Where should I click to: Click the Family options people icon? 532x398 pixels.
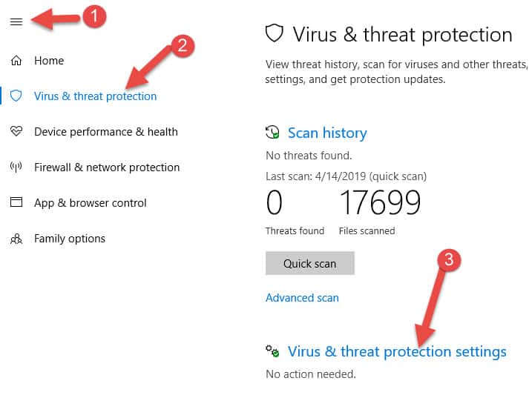[16, 239]
